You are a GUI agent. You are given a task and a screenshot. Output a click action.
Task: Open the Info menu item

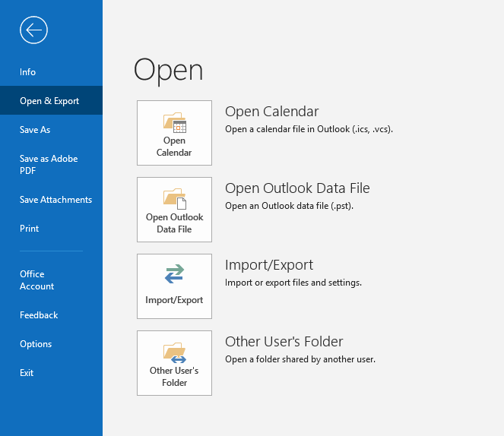pyautogui.click(x=27, y=72)
